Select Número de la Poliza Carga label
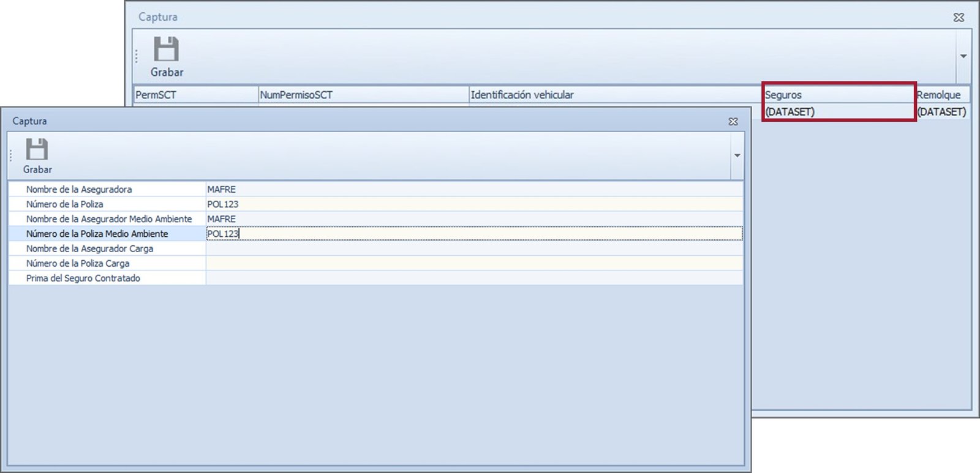 tap(78, 263)
